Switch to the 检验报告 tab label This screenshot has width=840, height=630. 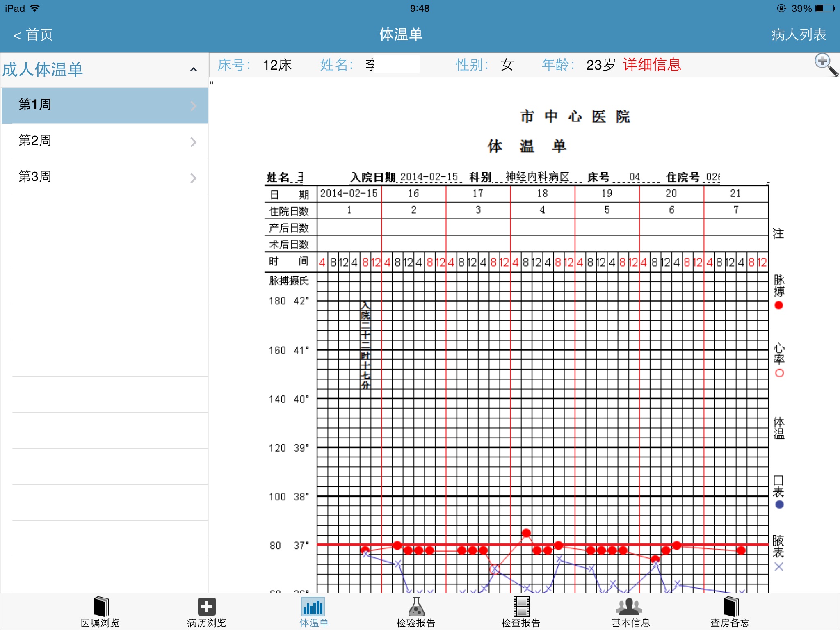(x=415, y=623)
